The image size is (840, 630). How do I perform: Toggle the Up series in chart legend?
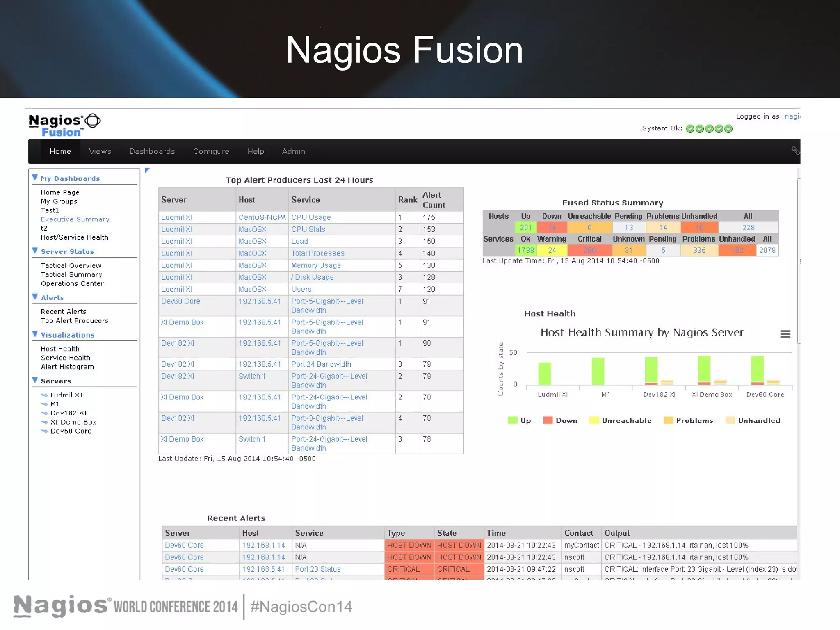[519, 420]
